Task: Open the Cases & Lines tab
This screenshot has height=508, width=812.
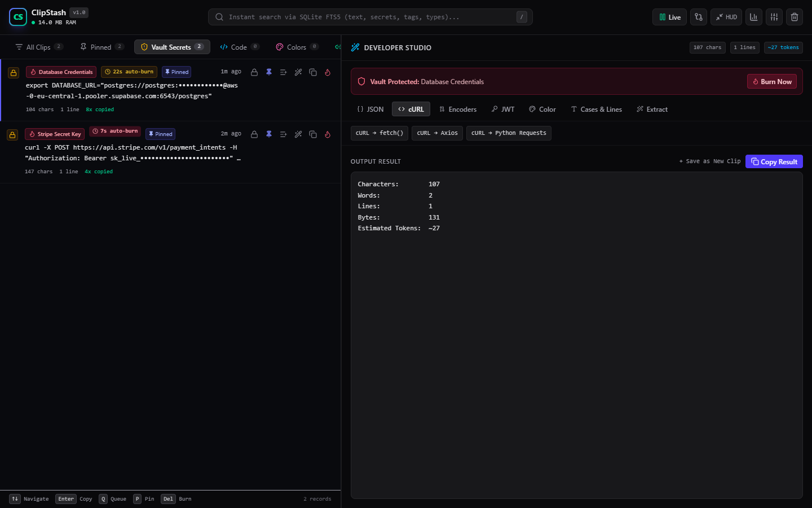Action: [597, 109]
